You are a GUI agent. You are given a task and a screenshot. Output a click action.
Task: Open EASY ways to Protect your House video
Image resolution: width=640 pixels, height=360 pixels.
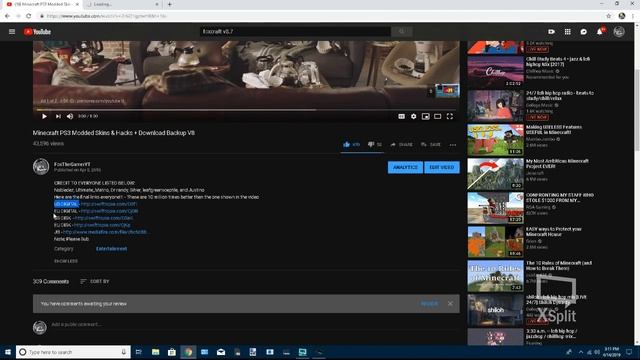point(495,242)
